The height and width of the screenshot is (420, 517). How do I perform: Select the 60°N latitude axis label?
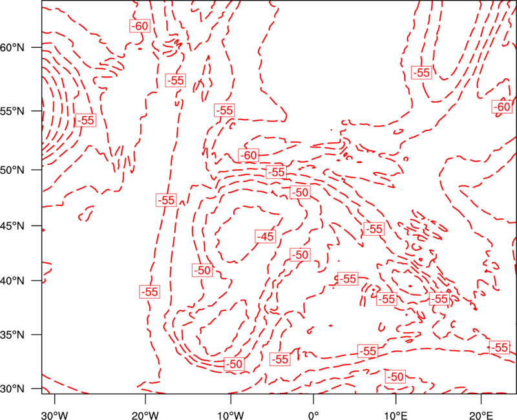[x=12, y=47]
